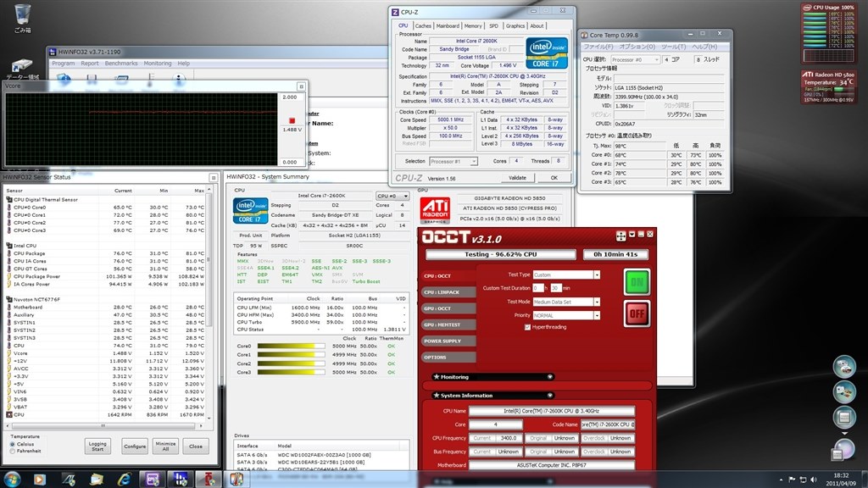This screenshot has width=868, height=488.
Task: Click the OCCT testing progress bar
Action: click(500, 254)
